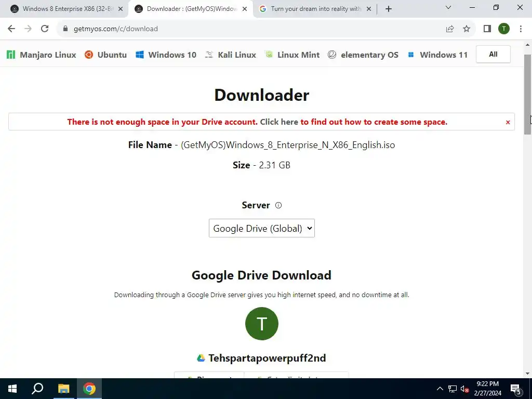Image resolution: width=532 pixels, height=399 pixels.
Task: Click the lock icon in address bar
Action: pos(65,29)
